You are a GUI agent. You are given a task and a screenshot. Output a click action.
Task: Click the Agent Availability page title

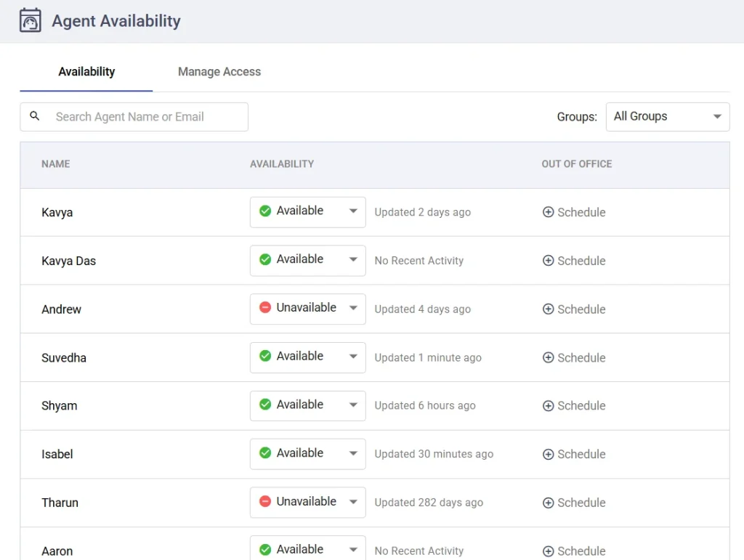click(116, 21)
